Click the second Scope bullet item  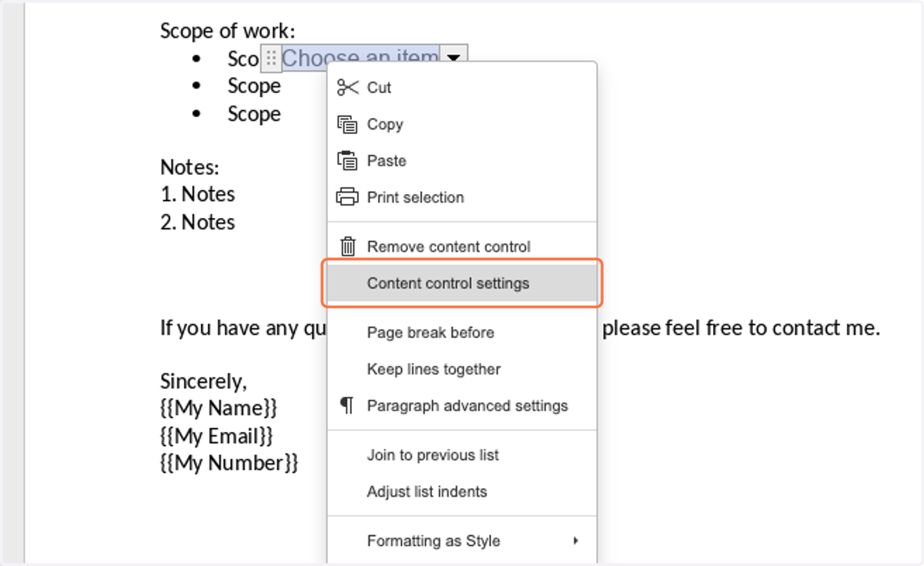[254, 86]
